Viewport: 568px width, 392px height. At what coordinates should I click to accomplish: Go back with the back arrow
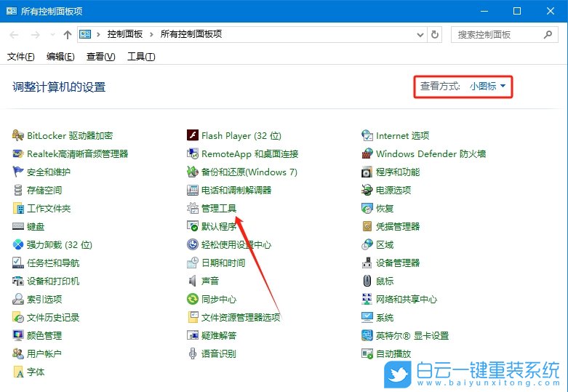(14, 35)
